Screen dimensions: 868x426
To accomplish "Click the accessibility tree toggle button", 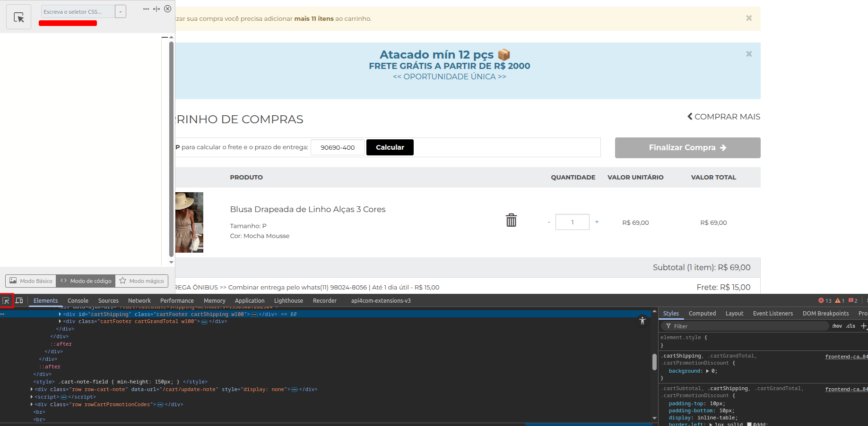I will 642,321.
